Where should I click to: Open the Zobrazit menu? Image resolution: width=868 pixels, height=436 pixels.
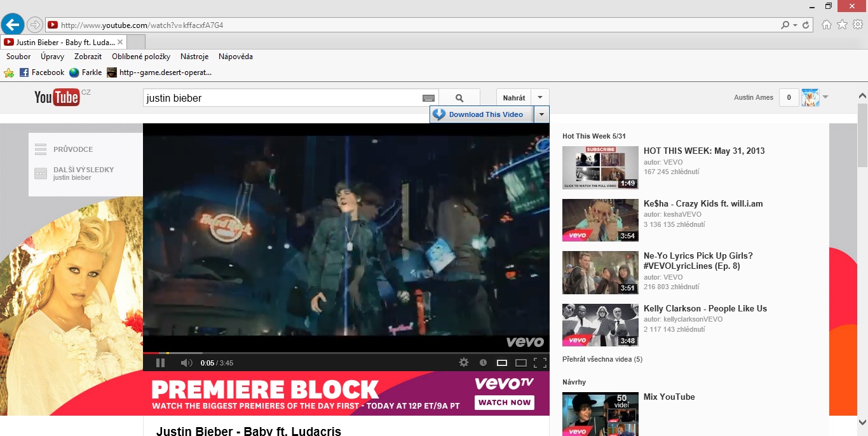point(88,57)
